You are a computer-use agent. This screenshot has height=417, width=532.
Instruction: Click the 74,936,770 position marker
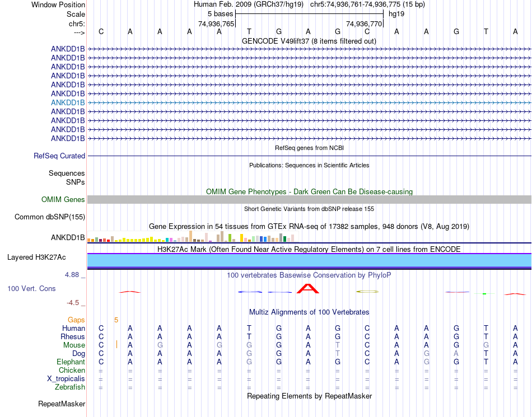tap(364, 24)
